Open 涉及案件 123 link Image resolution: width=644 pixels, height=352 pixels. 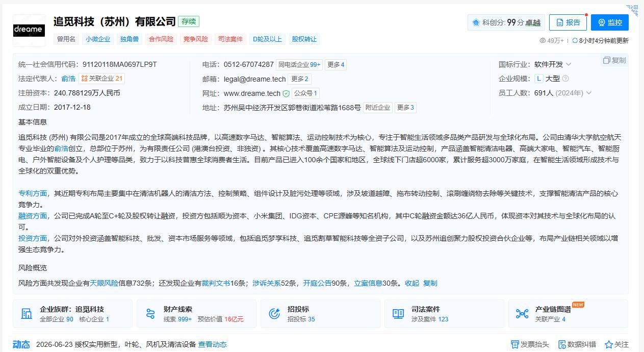[x=430, y=319]
